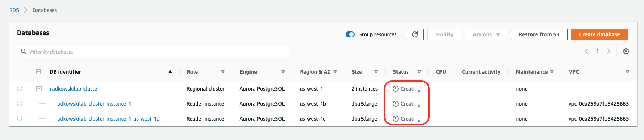Select radkowskilab-cluster-instance-1 radio button
The width and height of the screenshot is (644, 140).
tap(19, 103)
